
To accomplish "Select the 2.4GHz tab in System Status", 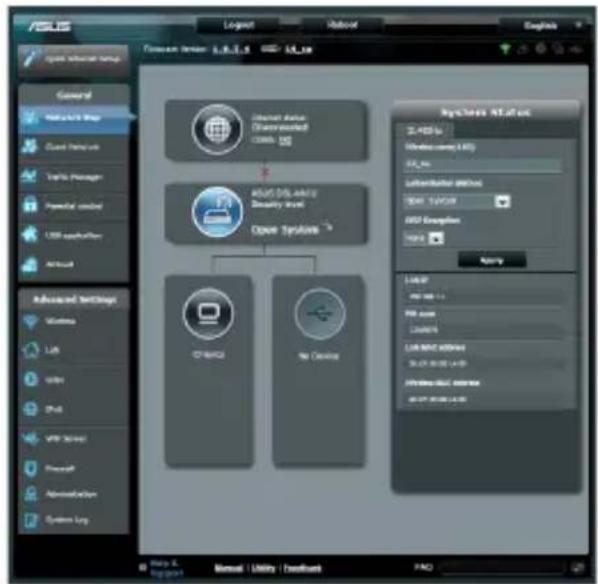I will pos(424,131).
